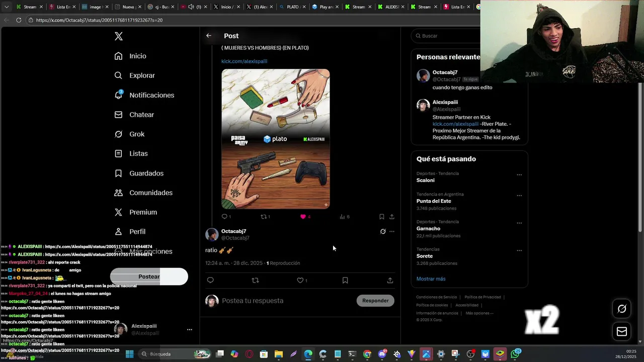Open Explorar in sidebar
The image size is (644, 362).
pyautogui.click(x=135, y=75)
